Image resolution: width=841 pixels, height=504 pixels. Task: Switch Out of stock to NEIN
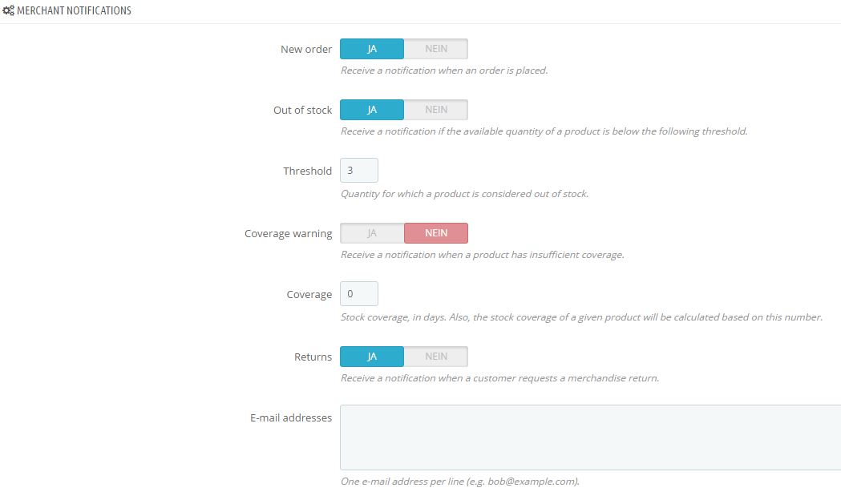click(436, 110)
